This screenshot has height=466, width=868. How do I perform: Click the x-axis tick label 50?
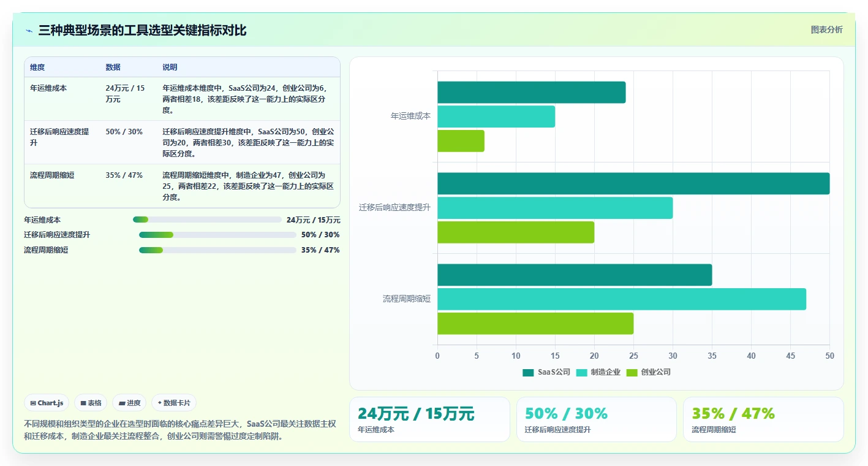click(x=829, y=356)
